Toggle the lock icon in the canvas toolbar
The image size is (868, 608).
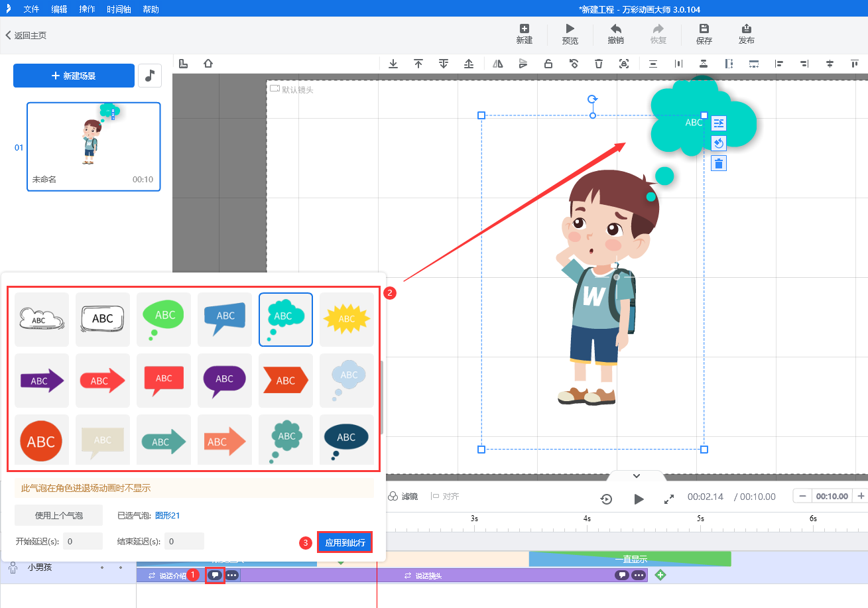(x=548, y=64)
